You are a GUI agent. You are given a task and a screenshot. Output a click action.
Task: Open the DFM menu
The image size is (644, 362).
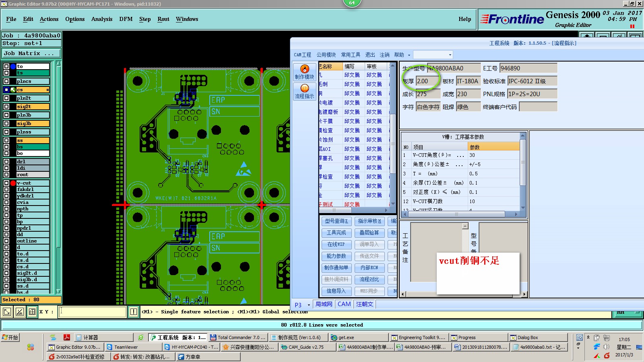point(126,19)
